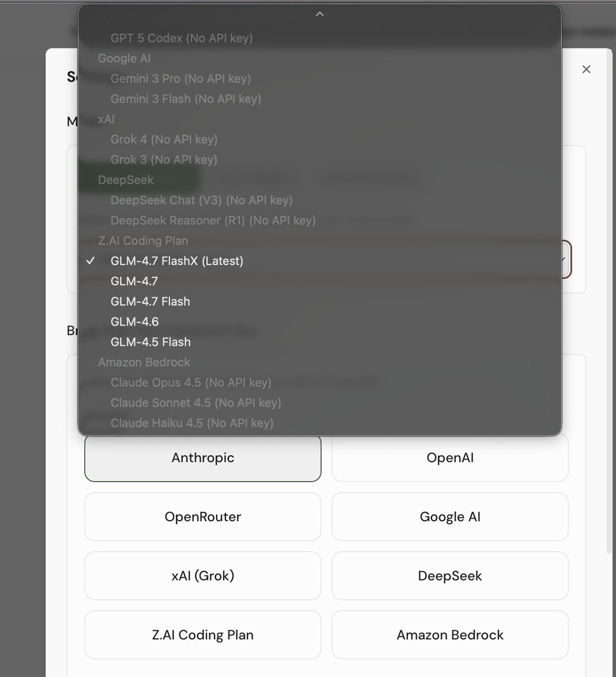Click Claude Sonnet 4.5 (No API key)
This screenshot has height=677, width=616.
tap(319, 403)
